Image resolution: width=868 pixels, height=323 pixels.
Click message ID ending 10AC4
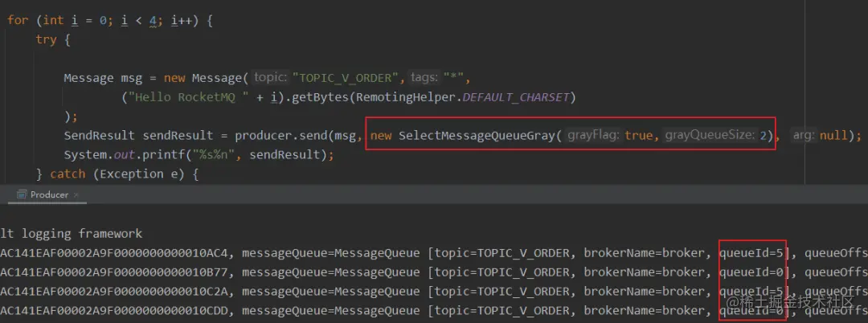(114, 253)
